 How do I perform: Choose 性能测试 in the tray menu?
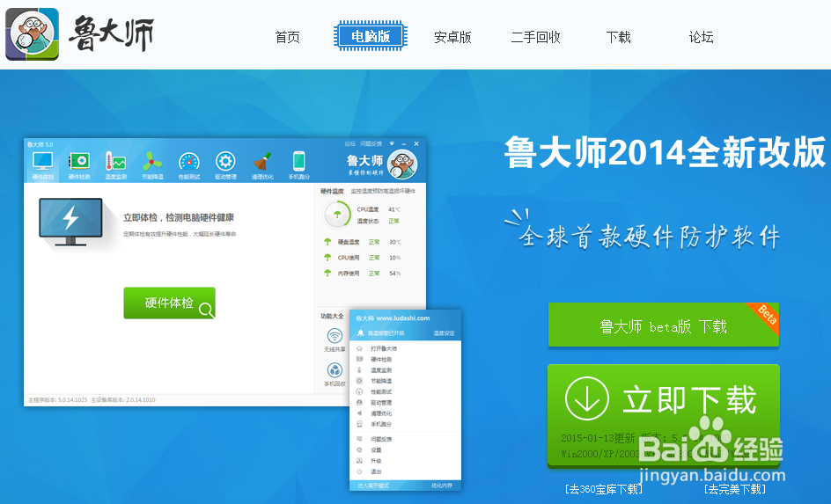click(381, 391)
